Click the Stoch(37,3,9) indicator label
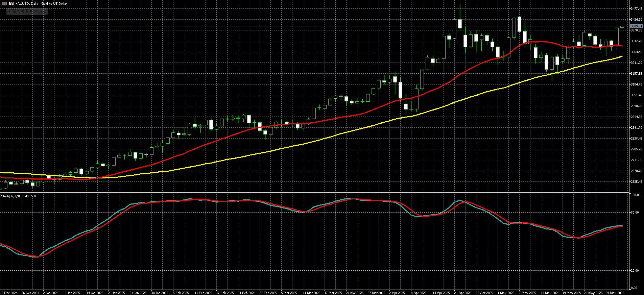 click(19, 196)
